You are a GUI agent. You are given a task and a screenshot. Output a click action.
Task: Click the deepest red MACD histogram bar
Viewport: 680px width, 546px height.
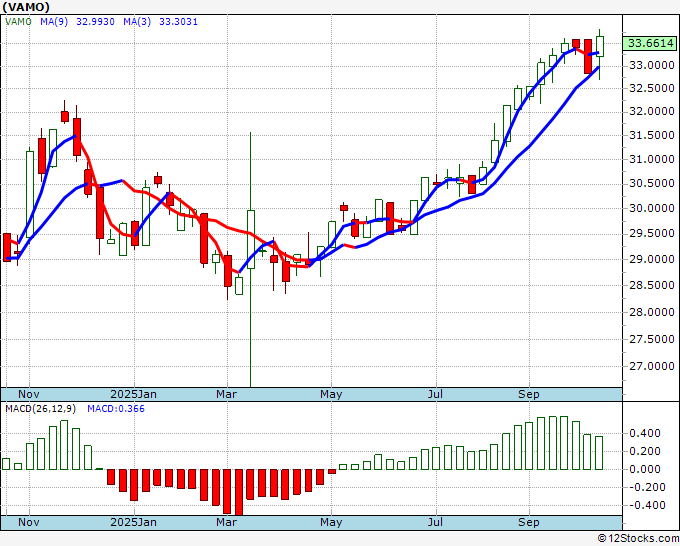tap(239, 492)
